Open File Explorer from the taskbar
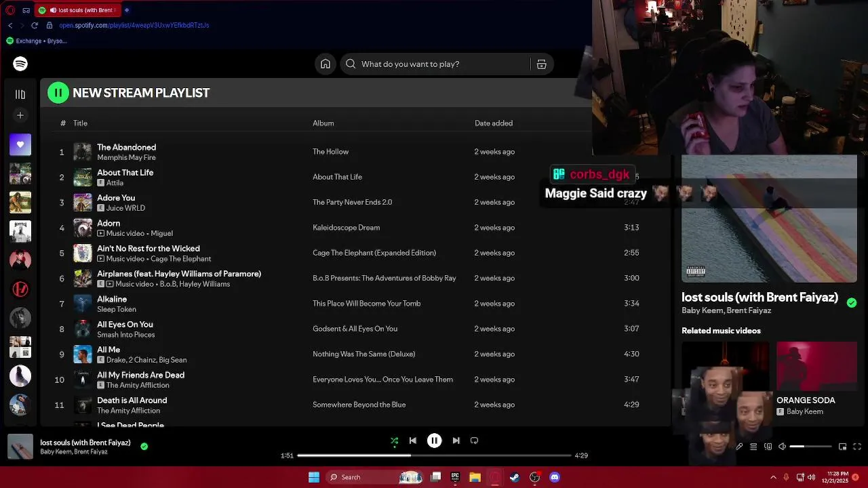The image size is (868, 488). (475, 477)
